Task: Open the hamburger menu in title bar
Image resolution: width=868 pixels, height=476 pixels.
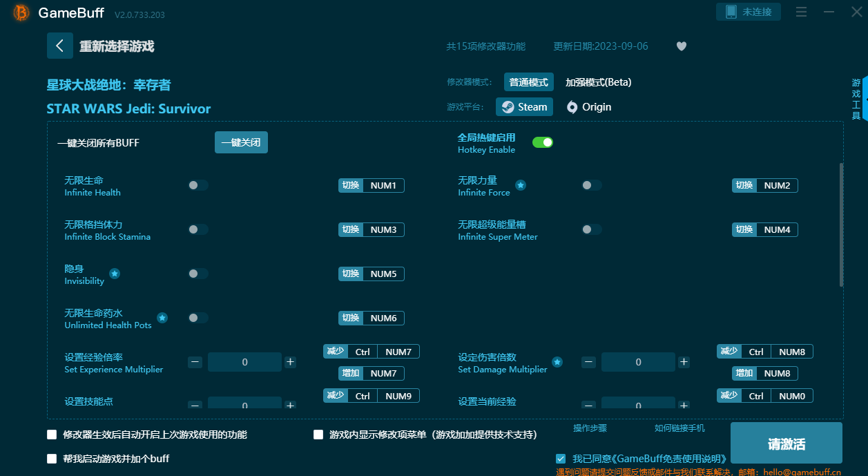Action: coord(801,12)
